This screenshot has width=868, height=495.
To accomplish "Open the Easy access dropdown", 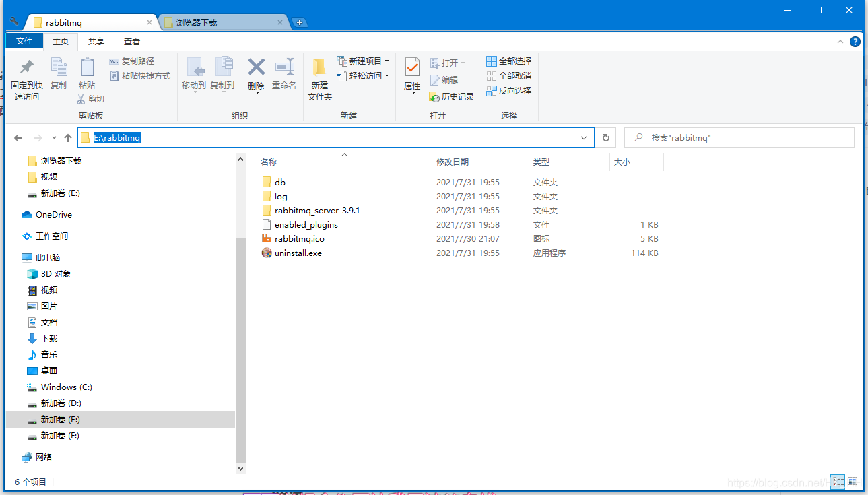I will tap(364, 76).
